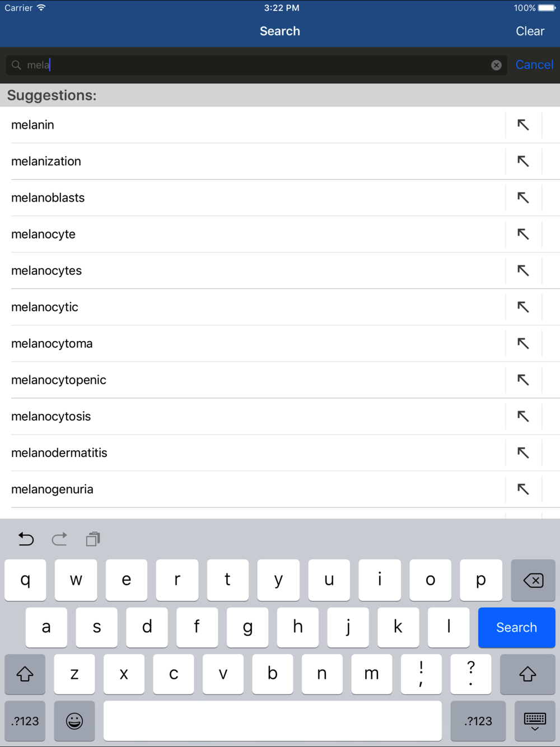This screenshot has height=747, width=560.
Task: Tap the undo arrow above the keyboard
Action: pyautogui.click(x=26, y=539)
